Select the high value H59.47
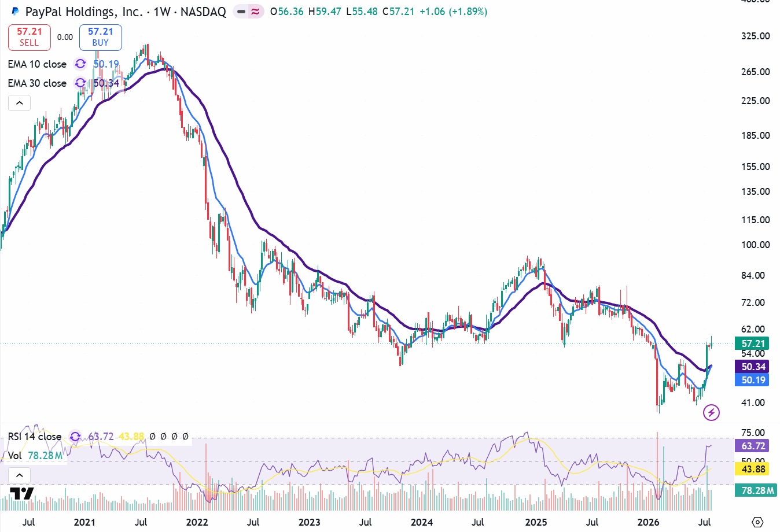 (x=325, y=12)
